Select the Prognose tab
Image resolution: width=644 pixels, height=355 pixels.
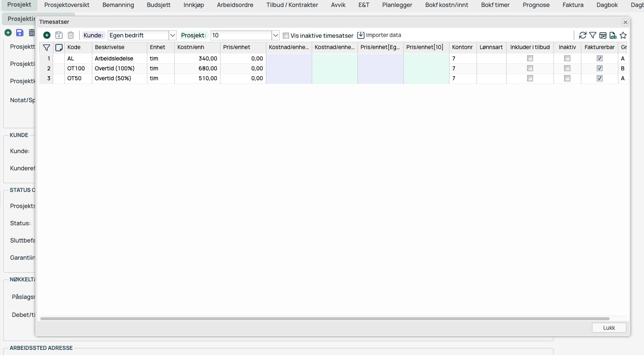pyautogui.click(x=536, y=5)
